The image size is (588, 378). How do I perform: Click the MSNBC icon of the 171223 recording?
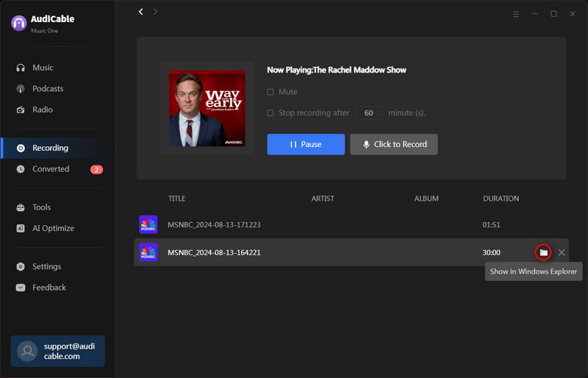[148, 224]
